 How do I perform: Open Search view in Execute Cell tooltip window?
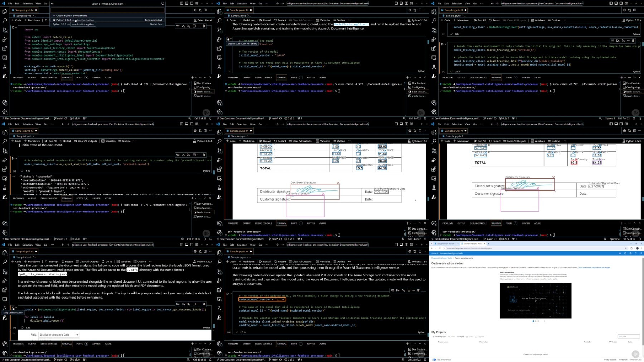[x=219, y=21]
